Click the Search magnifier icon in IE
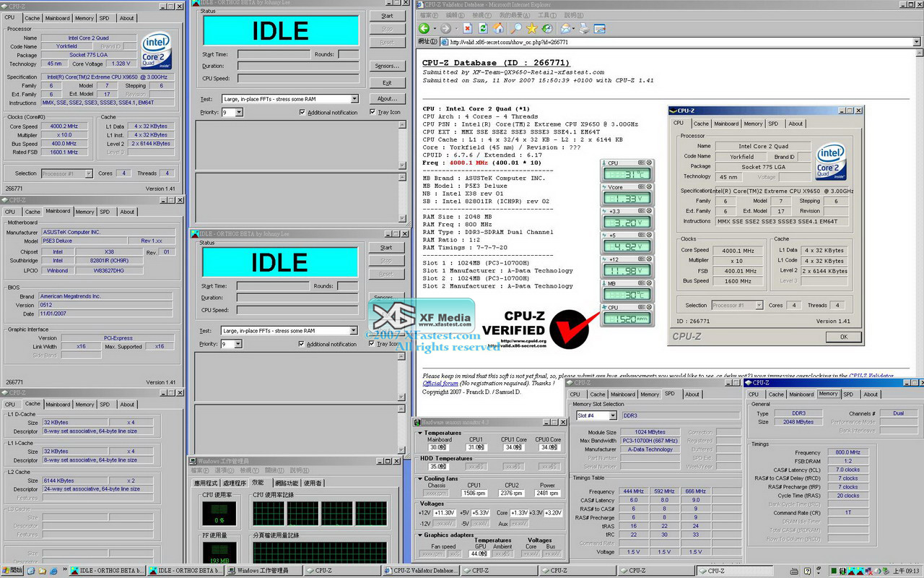This screenshot has height=578, width=924. tap(516, 28)
